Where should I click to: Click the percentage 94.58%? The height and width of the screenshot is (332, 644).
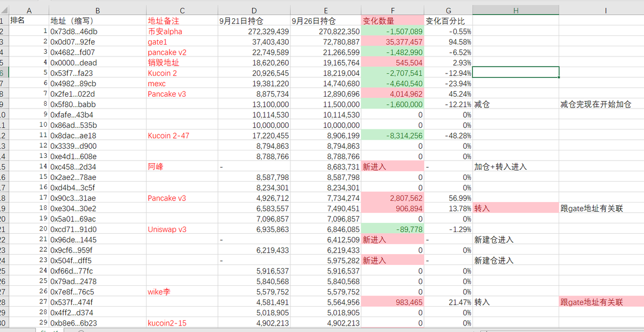[449, 41]
